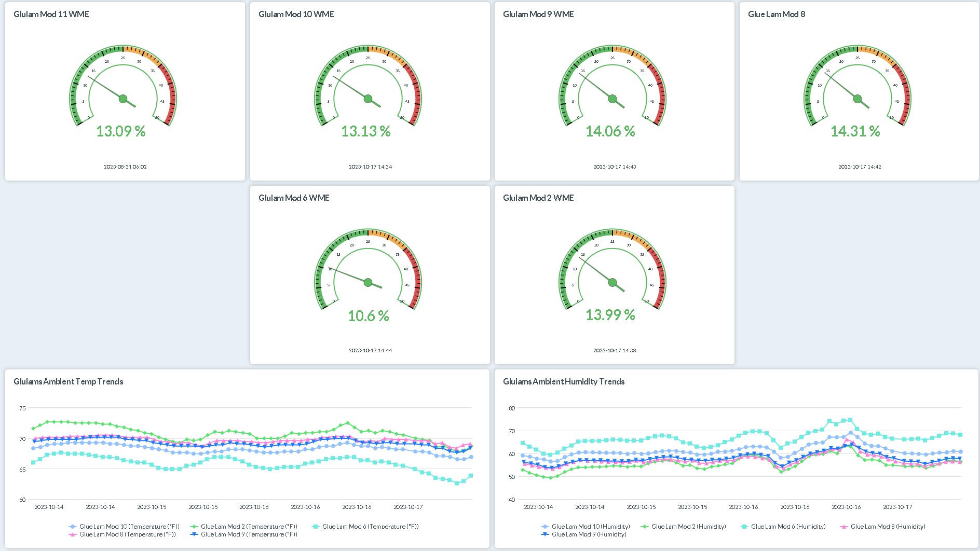The width and height of the screenshot is (980, 551).
Task: Select the 14.06 % reading on Mod 9 gauge
Action: point(610,131)
